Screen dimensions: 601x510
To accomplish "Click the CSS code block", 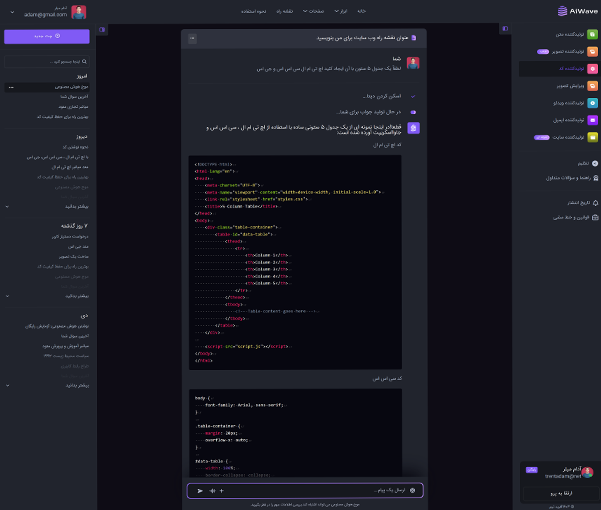I will click(x=295, y=433).
